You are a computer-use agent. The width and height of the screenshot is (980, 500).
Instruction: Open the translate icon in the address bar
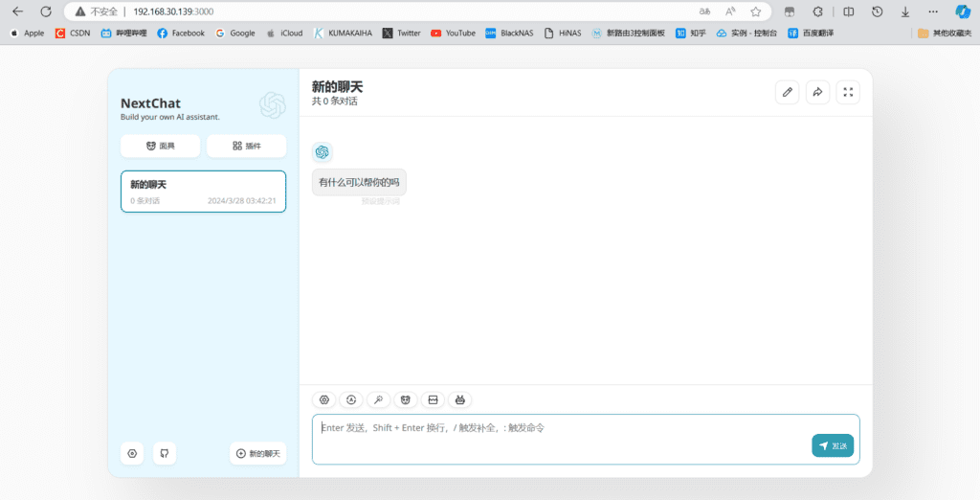point(705,11)
